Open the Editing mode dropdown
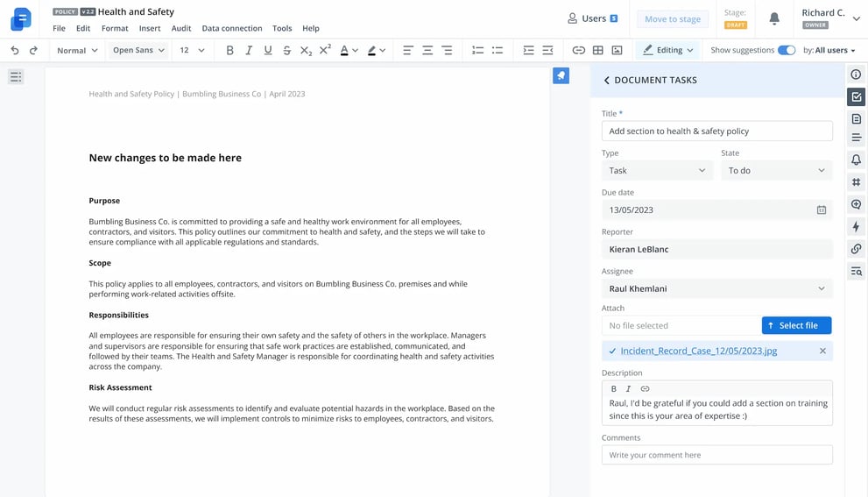This screenshot has width=868, height=497. coord(668,51)
